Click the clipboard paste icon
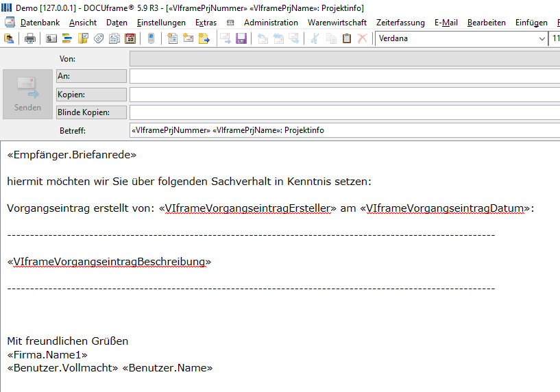Screen dimensions: 560x392 [346, 38]
